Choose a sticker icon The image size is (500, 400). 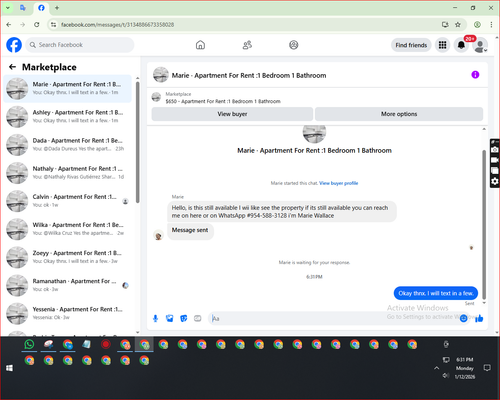click(184, 319)
